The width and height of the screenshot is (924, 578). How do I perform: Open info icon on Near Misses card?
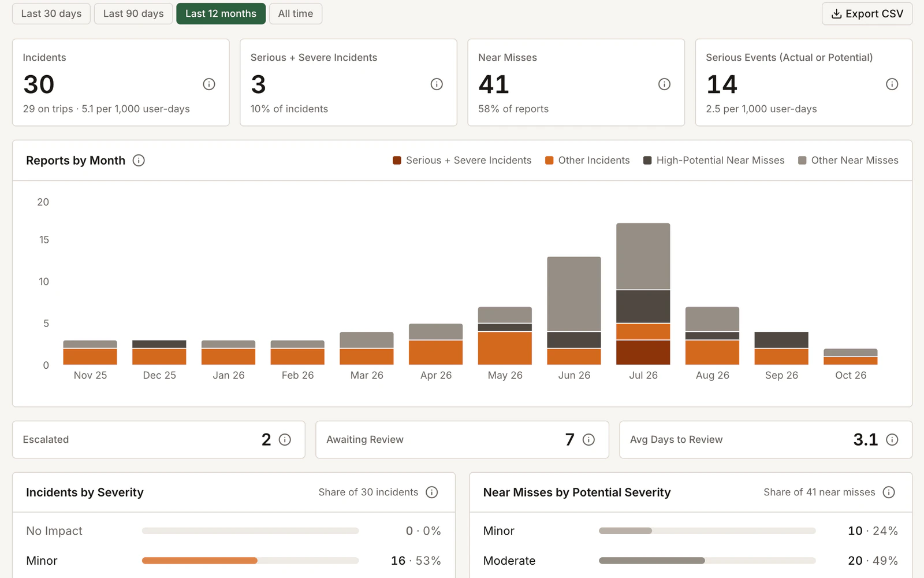click(x=664, y=84)
